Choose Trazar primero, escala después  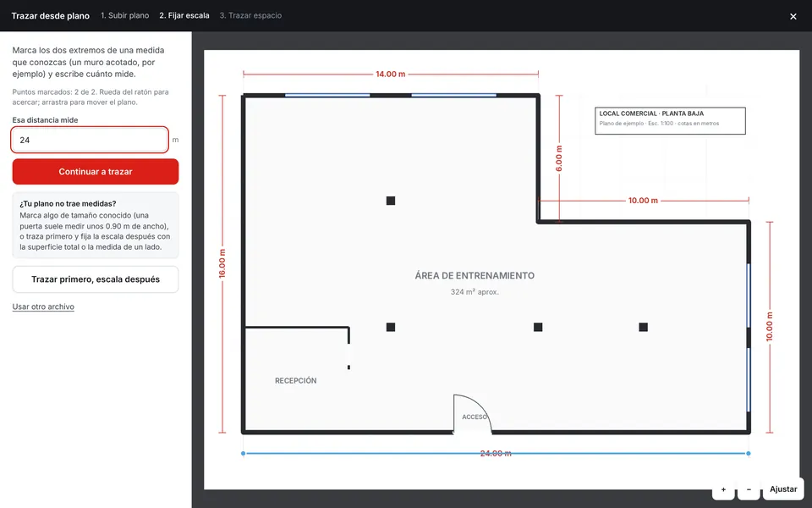[x=96, y=279]
